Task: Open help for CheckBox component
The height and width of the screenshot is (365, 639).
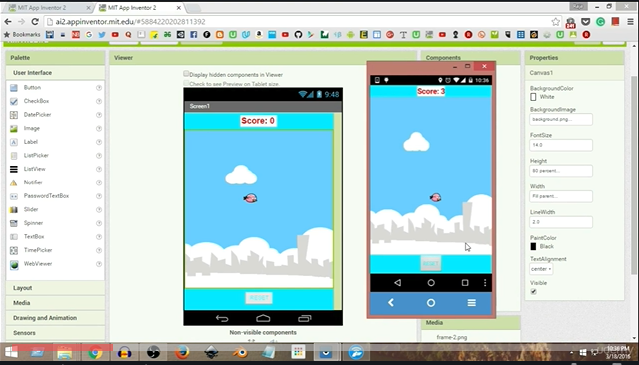Action: coord(99,101)
